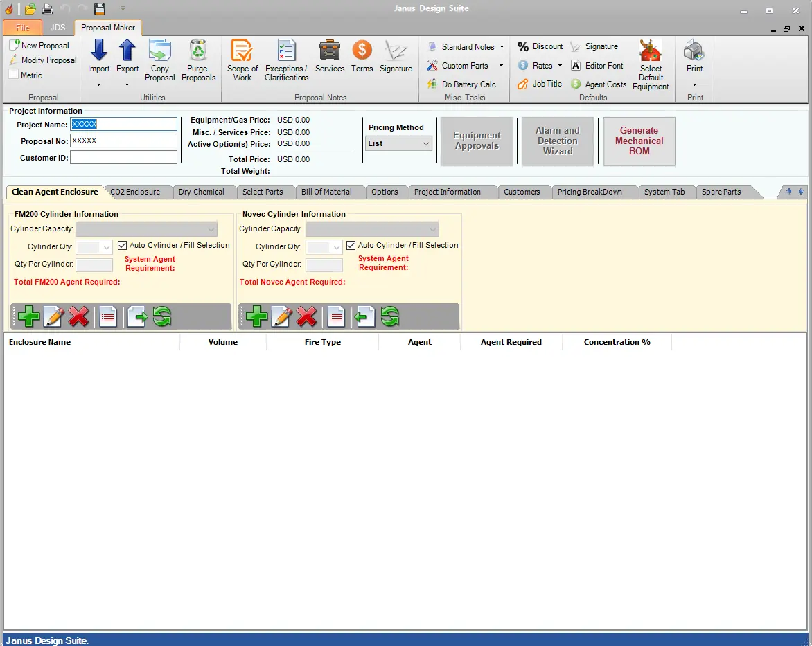Open the Bill Of Material tab
This screenshot has width=812, height=646.
click(x=326, y=192)
